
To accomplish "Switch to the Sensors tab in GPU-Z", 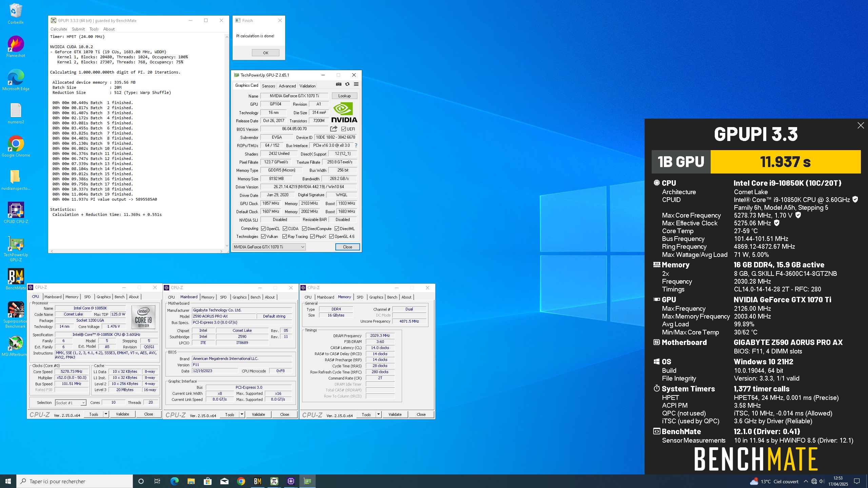I will click(268, 86).
